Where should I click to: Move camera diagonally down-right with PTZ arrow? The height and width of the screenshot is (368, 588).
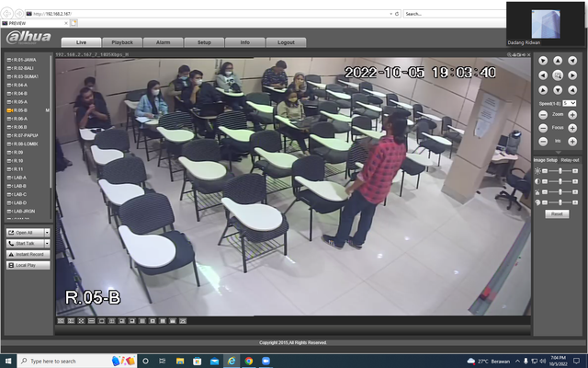572,90
